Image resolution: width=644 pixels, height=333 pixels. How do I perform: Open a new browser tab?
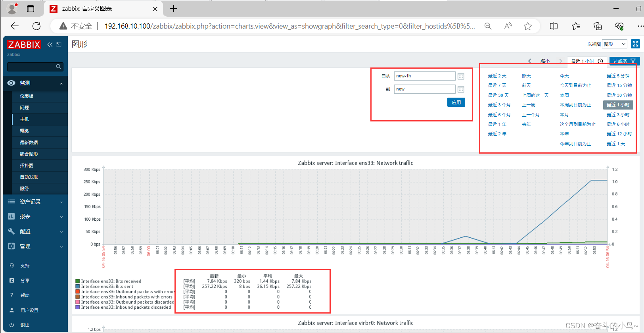[174, 9]
